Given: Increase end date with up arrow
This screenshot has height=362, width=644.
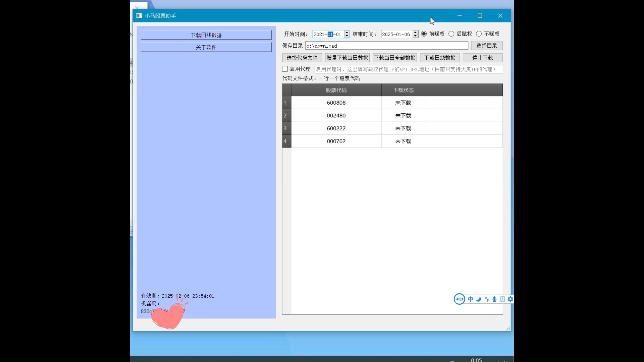Looking at the screenshot, I should tap(415, 32).
